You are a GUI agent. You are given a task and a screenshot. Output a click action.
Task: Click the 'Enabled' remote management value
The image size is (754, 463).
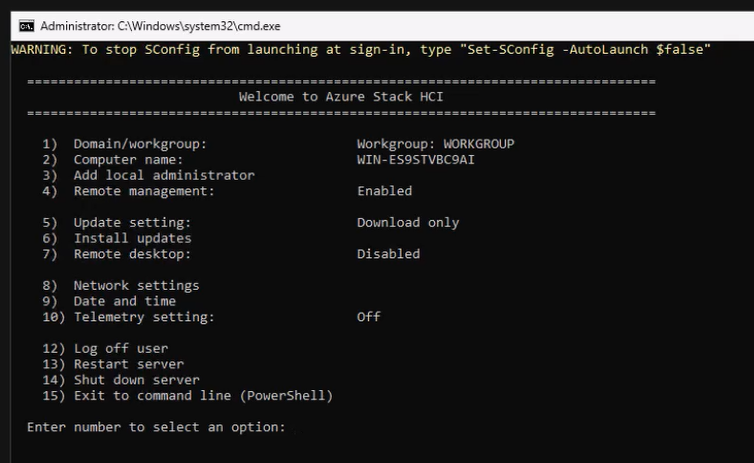pyautogui.click(x=384, y=191)
